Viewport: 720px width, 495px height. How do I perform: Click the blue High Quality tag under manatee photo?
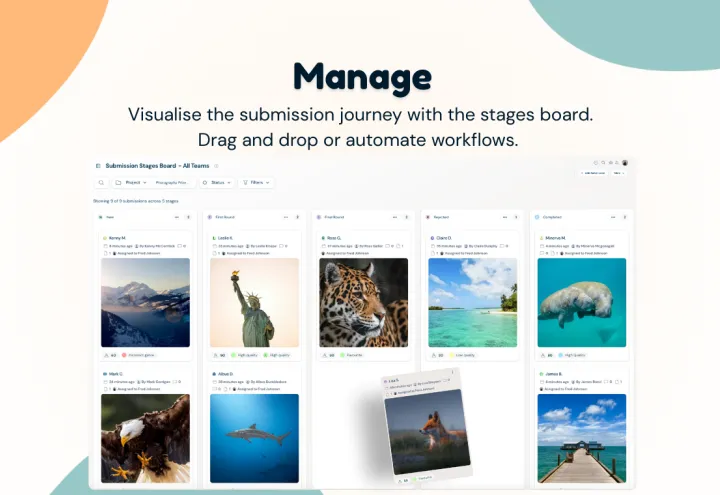click(x=572, y=355)
